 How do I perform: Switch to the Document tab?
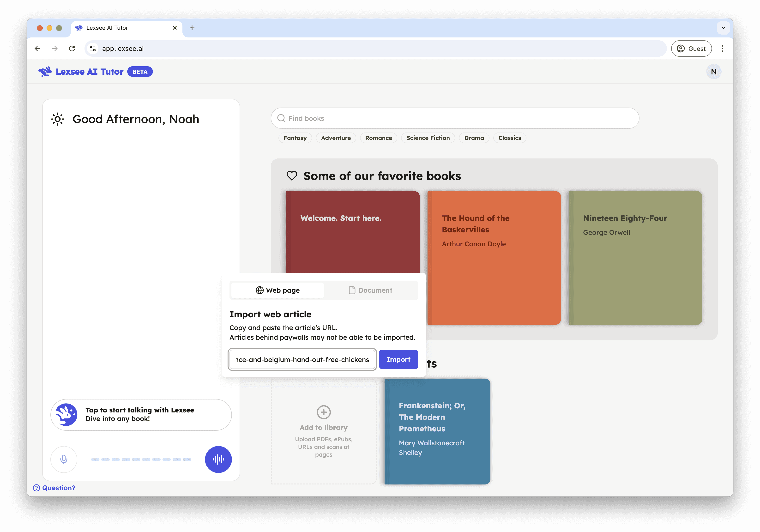(370, 290)
